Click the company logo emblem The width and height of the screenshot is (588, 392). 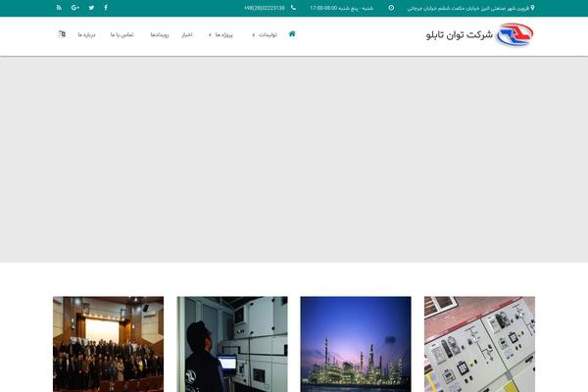pyautogui.click(x=514, y=34)
